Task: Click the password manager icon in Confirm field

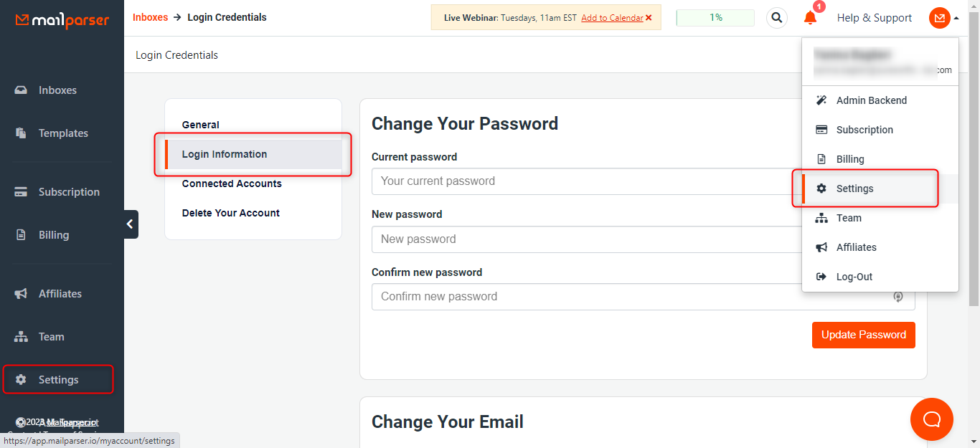Action: (x=897, y=297)
